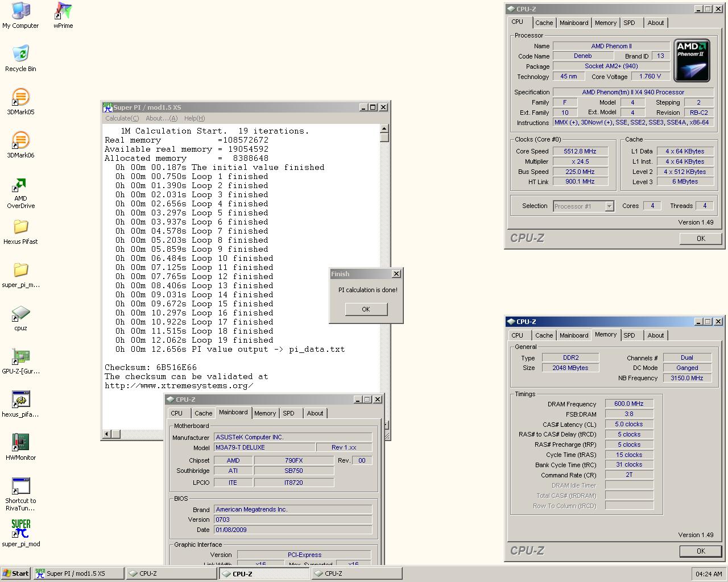Click the Checksum 6B516E66 line
Viewport: 728px width, 582px height.
point(151,367)
